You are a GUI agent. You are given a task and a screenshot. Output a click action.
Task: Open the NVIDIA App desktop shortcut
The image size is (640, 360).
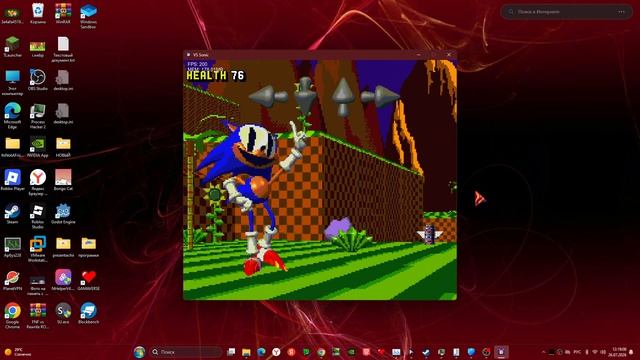click(x=38, y=147)
